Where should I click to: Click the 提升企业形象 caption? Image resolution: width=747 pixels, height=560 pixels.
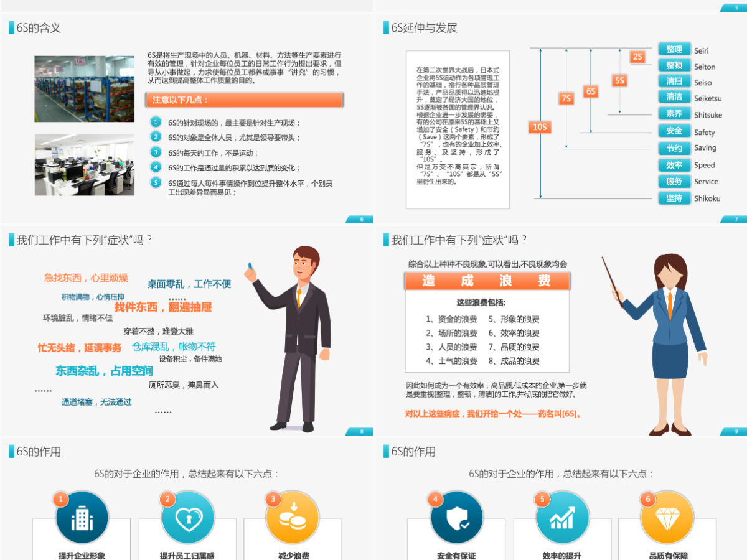[82, 556]
